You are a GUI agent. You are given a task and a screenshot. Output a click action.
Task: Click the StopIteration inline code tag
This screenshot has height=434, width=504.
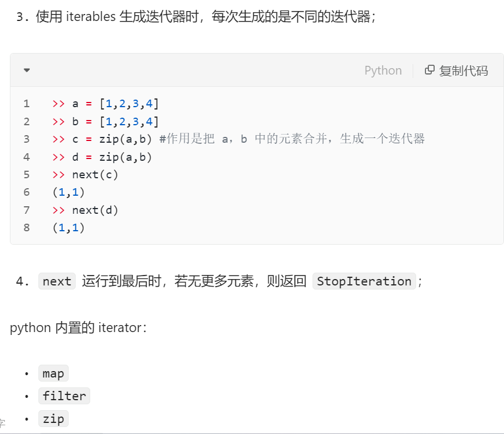click(364, 281)
